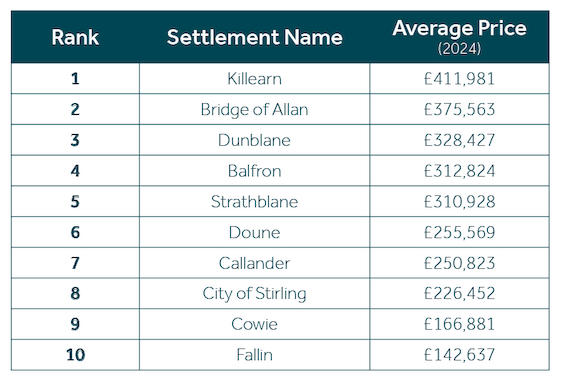Click the Rank column header

75,37
